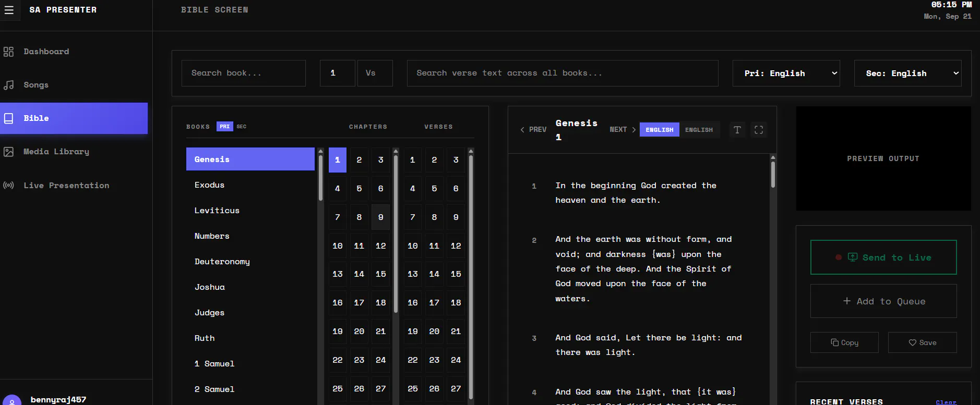Select the book 1 Samuel

click(250, 364)
